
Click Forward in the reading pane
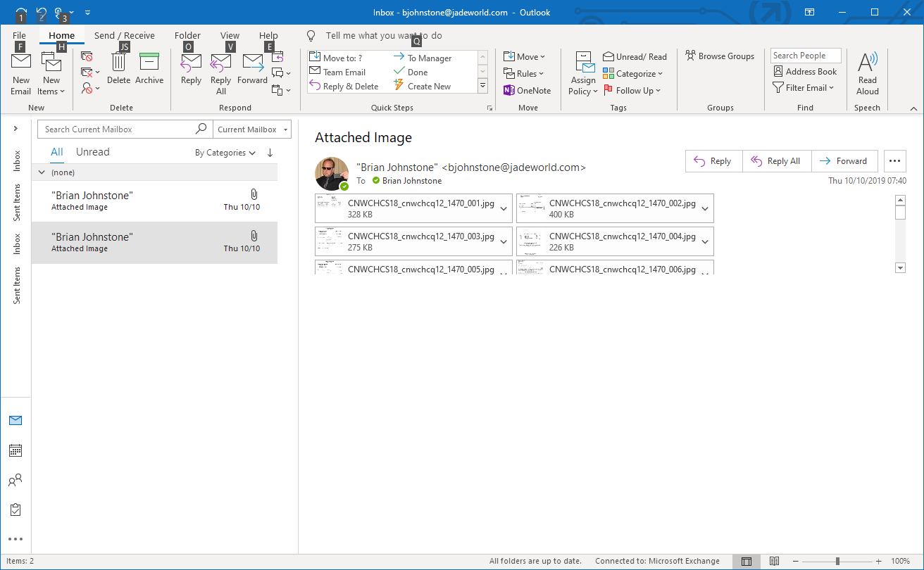844,161
